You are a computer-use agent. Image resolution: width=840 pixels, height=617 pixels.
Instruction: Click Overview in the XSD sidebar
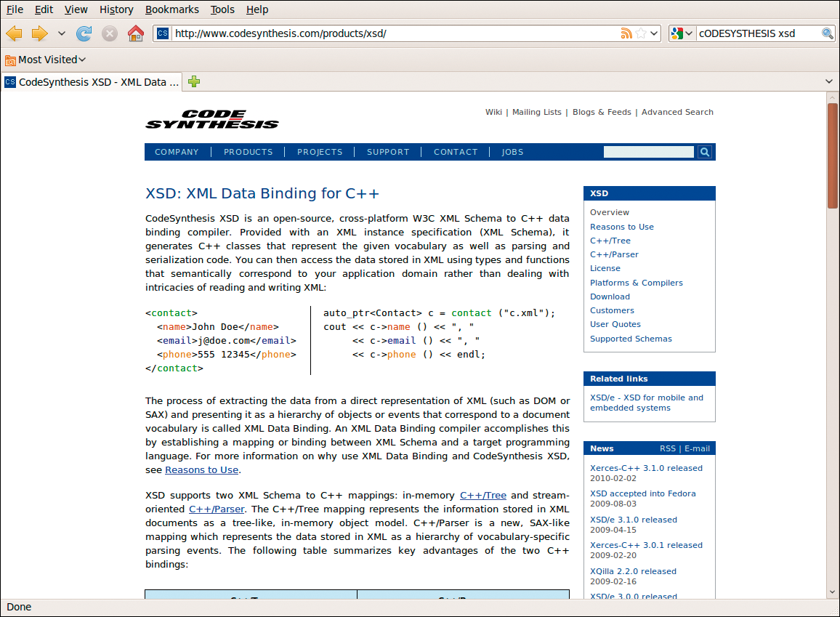610,213
